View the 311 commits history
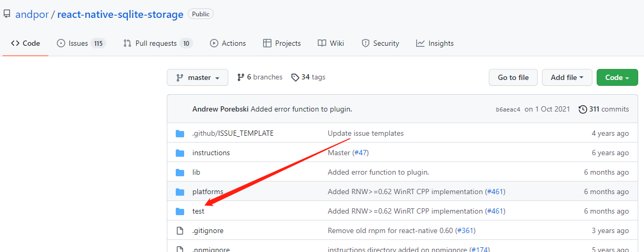Screen dimensions: 644x252 603,109
